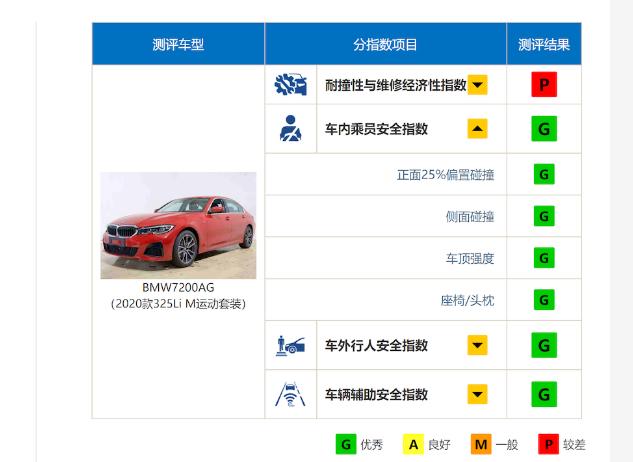Click the red P rating for 耐撞性与维修经济性指数
The height and width of the screenshot is (462, 633).
pos(544,84)
